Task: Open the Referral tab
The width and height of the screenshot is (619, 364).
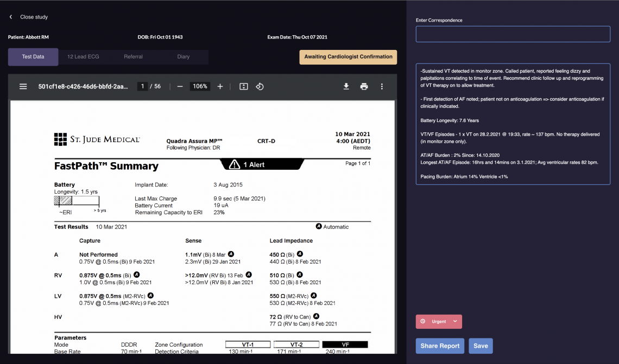Action: [134, 57]
